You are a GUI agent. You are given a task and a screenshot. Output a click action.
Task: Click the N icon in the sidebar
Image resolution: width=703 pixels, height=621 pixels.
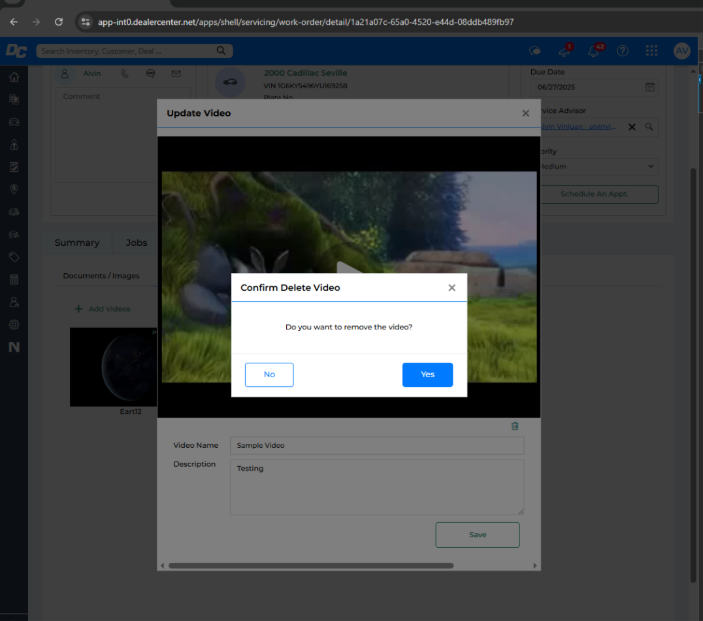coord(14,347)
